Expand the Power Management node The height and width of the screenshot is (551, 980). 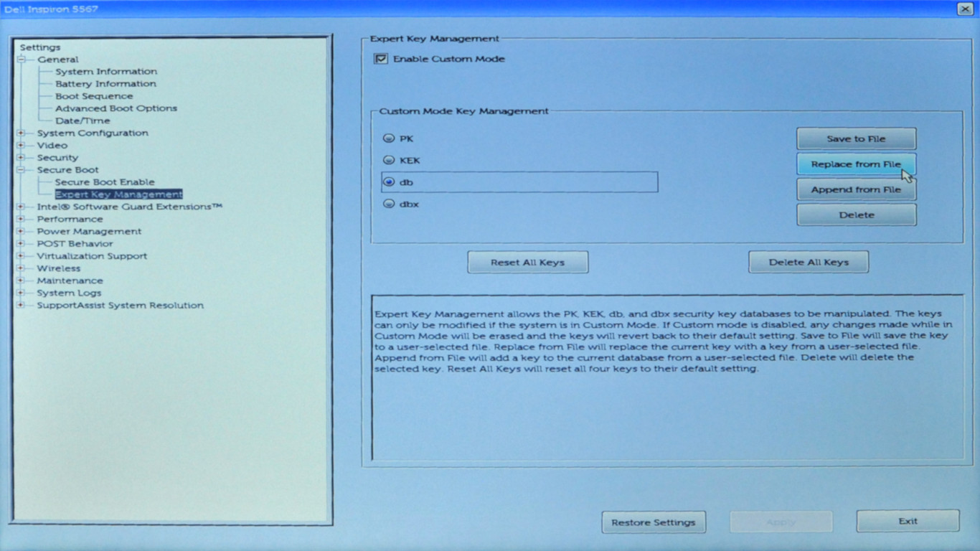21,231
